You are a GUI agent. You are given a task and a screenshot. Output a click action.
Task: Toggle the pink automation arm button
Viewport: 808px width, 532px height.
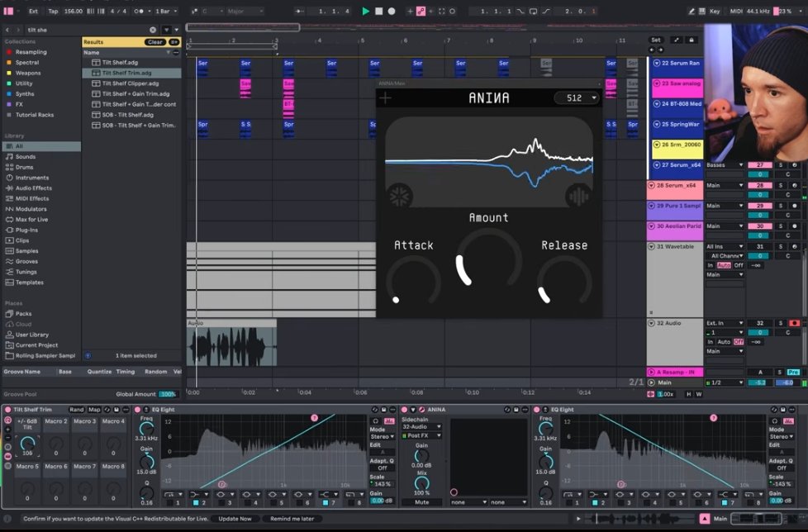pyautogui.click(x=421, y=11)
